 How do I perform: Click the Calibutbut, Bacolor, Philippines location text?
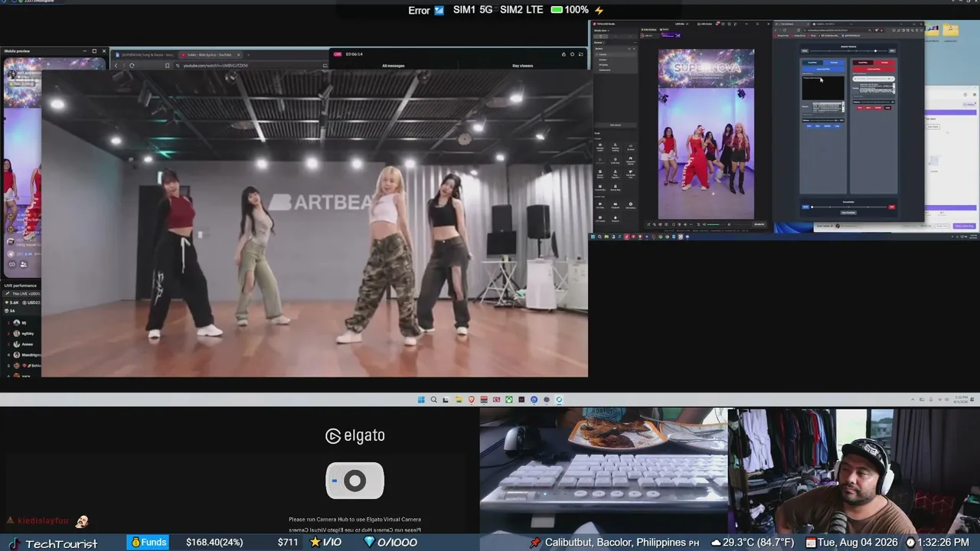[x=616, y=543]
